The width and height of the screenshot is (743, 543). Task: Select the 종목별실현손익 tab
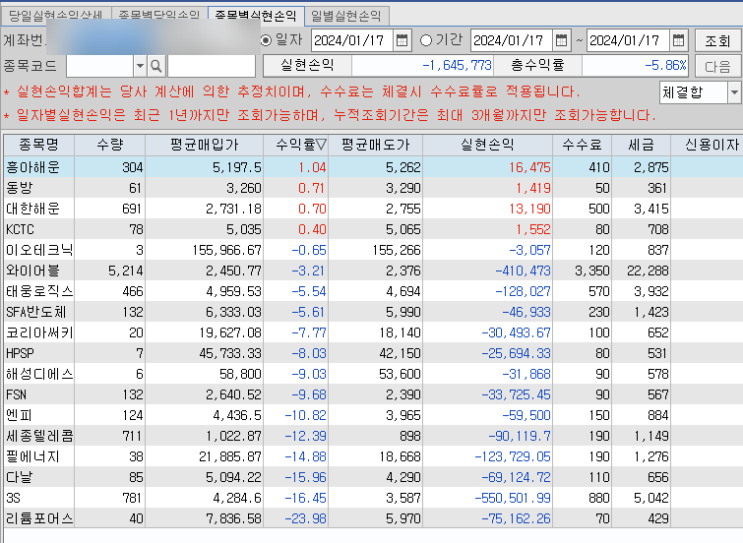pos(256,16)
